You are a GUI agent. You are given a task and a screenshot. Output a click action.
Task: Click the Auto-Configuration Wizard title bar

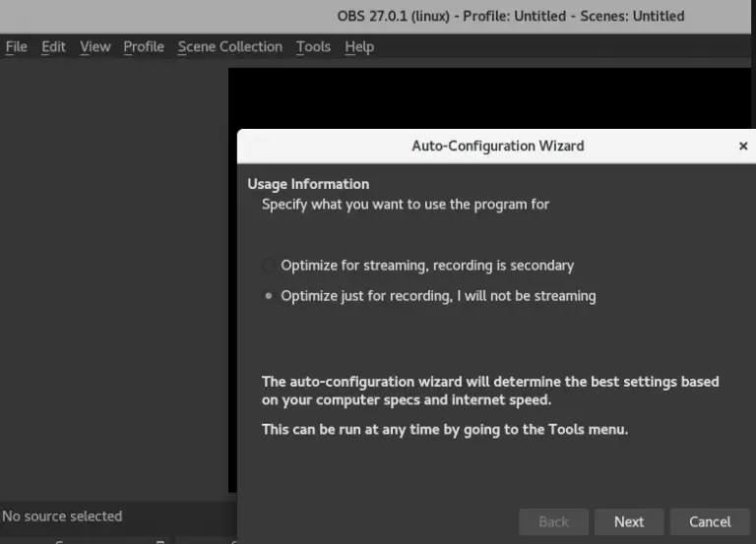coord(497,146)
